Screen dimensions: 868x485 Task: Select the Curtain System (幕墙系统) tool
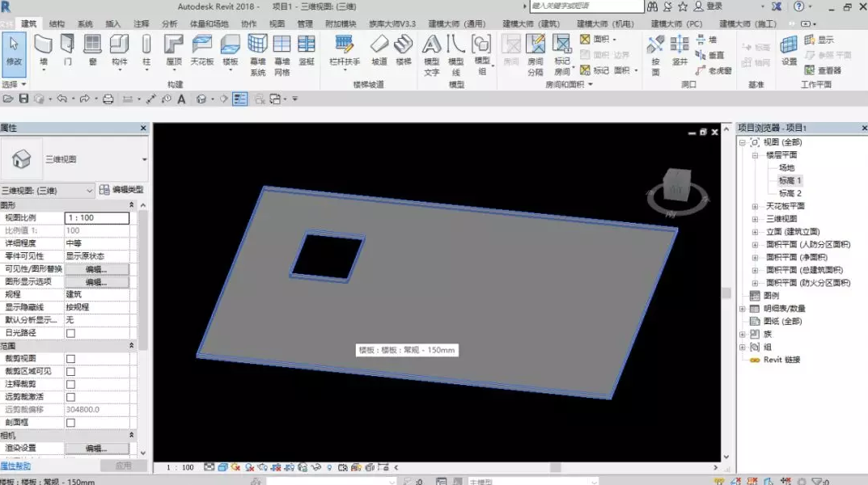257,55
